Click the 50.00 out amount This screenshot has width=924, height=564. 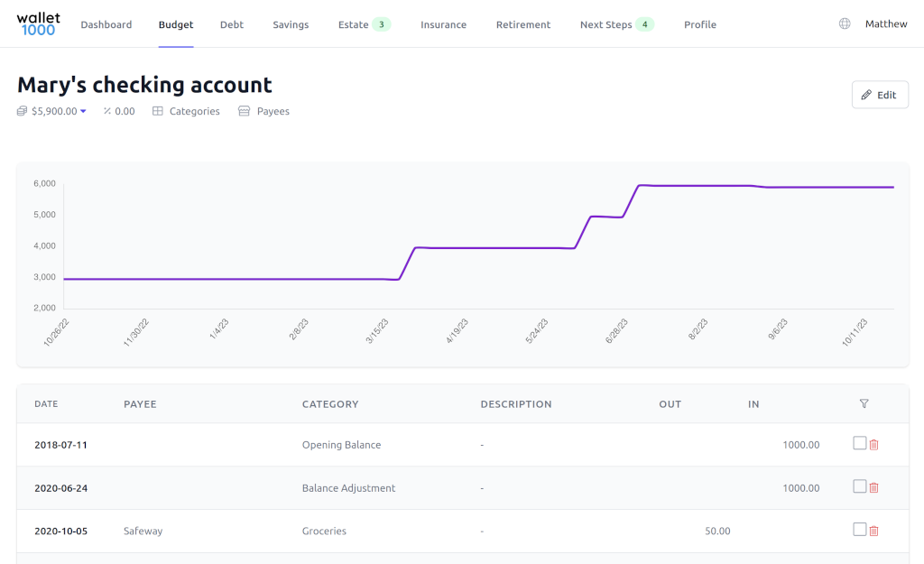click(717, 531)
